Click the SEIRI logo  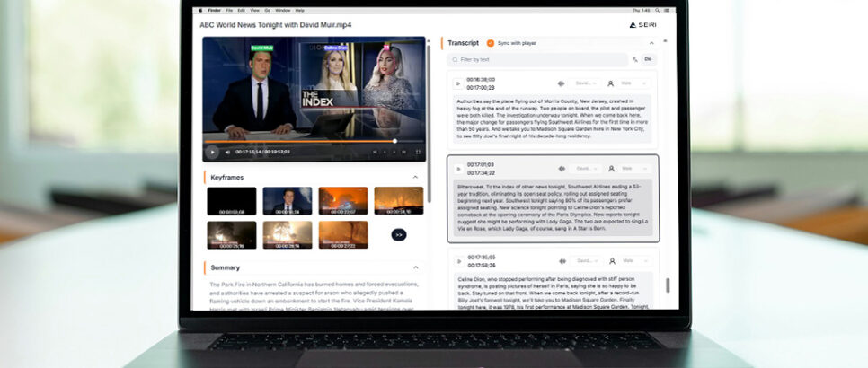642,25
